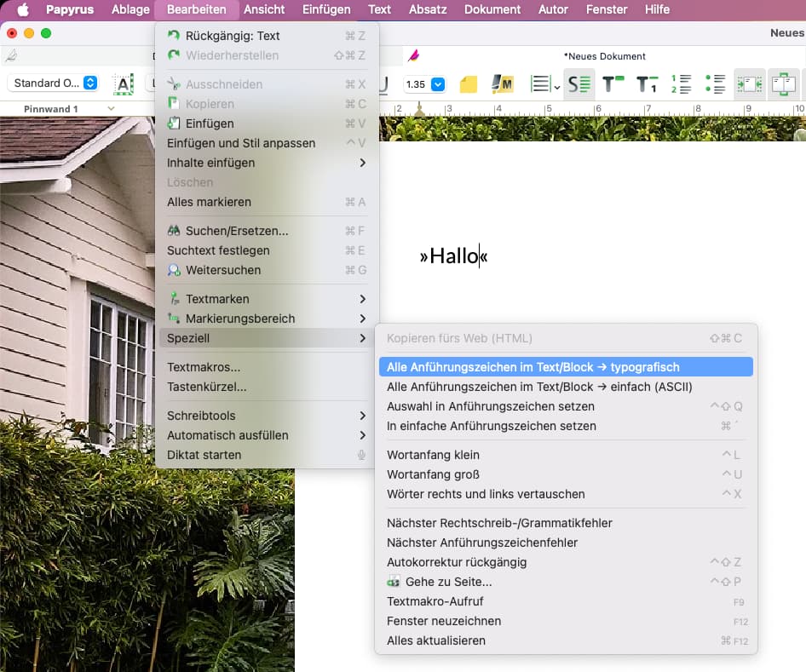Open Tastenkürzel... entry
The image size is (806, 672).
pyautogui.click(x=267, y=387)
